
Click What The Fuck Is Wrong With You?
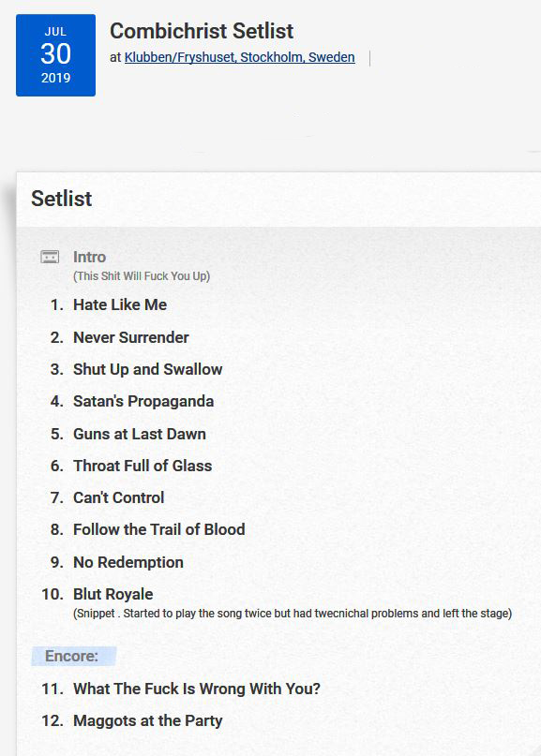[x=196, y=689]
